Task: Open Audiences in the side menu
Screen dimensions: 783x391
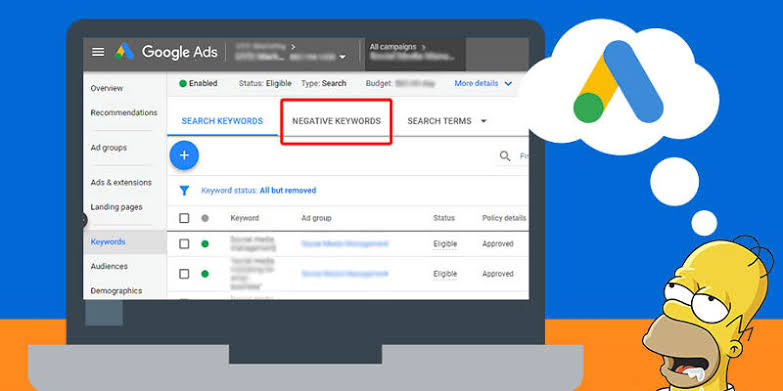Action: pyautogui.click(x=109, y=266)
